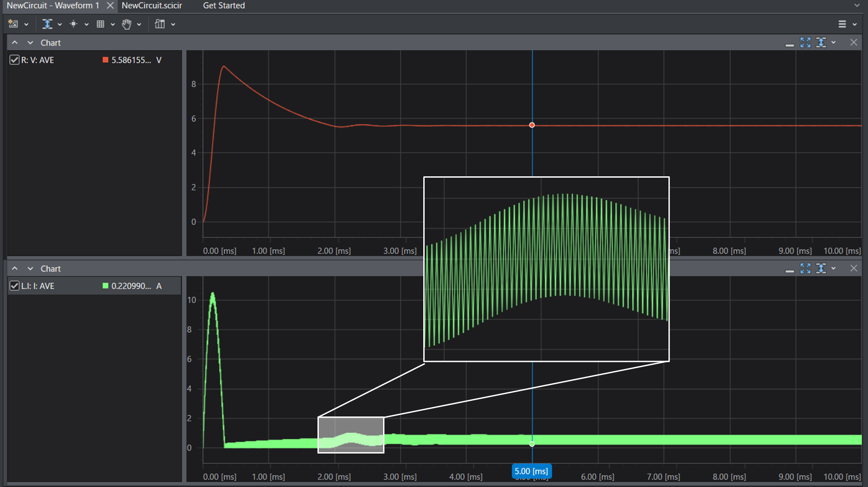868x487 pixels.
Task: Click the 5.00 [ms] cursor time label
Action: (x=531, y=471)
